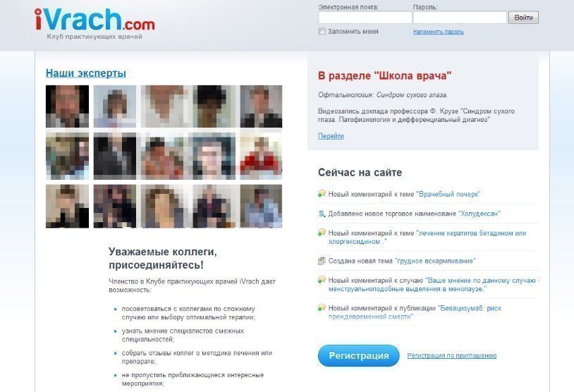Click the comment icon beside the Бевацизумаб publication

pos(322,307)
